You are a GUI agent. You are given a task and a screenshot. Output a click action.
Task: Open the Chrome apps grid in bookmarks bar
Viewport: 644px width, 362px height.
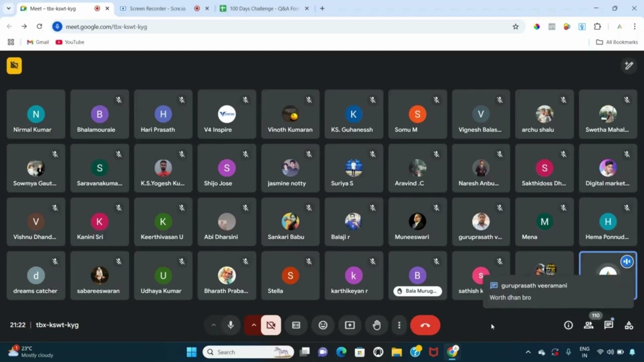[x=11, y=42]
